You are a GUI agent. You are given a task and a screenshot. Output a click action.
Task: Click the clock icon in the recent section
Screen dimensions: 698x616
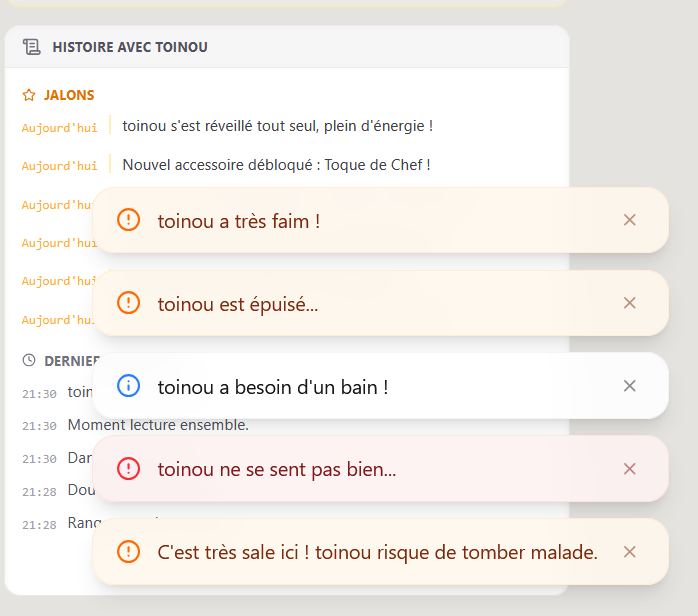(x=29, y=360)
